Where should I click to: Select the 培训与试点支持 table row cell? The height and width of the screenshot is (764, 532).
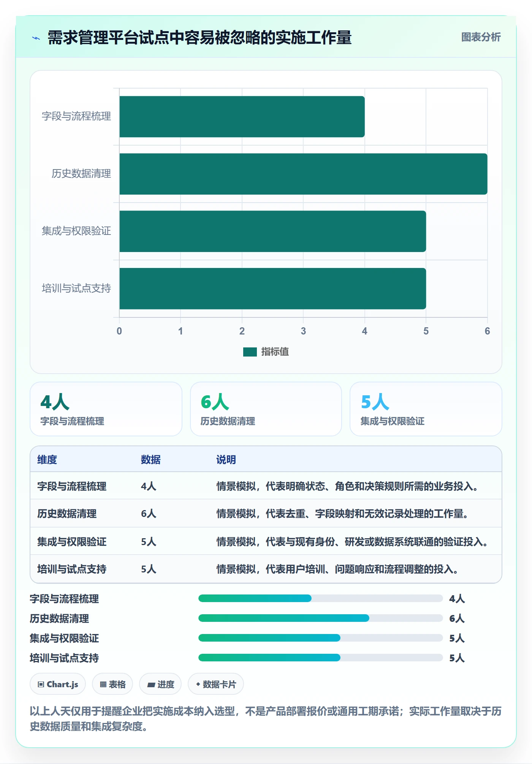pos(72,569)
